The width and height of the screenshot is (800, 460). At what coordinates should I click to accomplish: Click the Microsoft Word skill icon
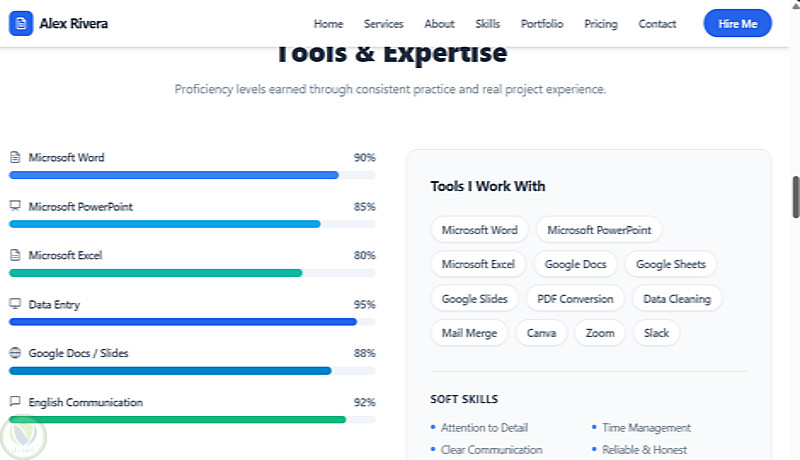pyautogui.click(x=15, y=157)
